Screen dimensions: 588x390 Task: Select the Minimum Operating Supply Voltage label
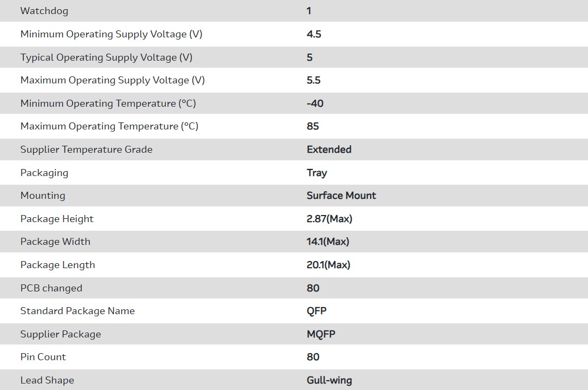click(x=111, y=34)
